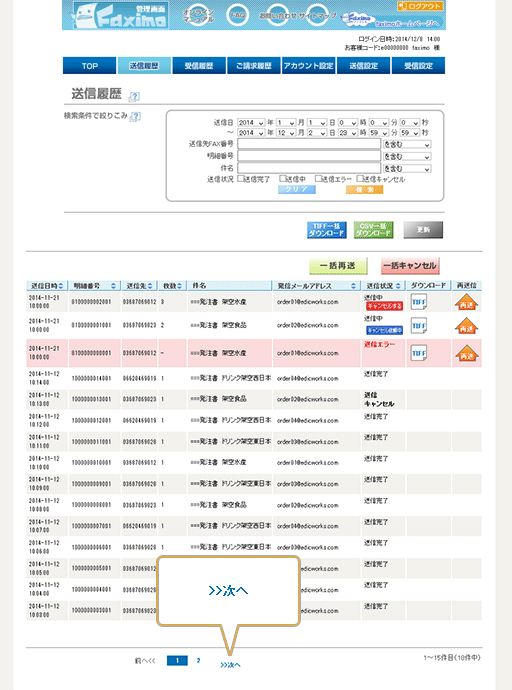The image size is (512, 690).
Task: Download TIFF file of the error row
Action: click(418, 353)
